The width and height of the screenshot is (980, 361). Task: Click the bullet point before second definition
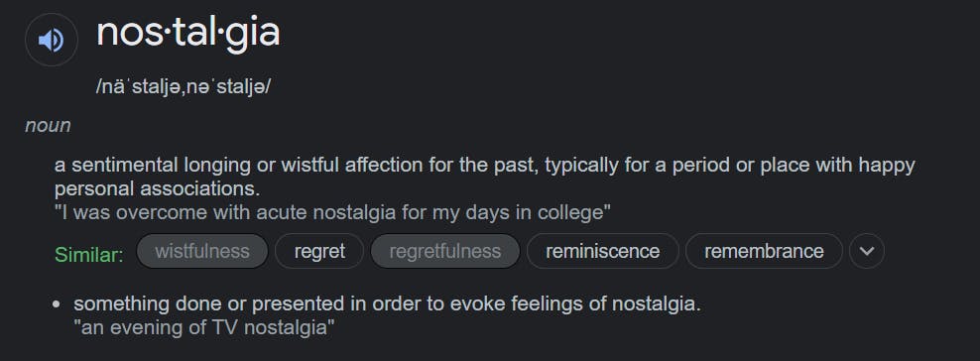pyautogui.click(x=57, y=304)
